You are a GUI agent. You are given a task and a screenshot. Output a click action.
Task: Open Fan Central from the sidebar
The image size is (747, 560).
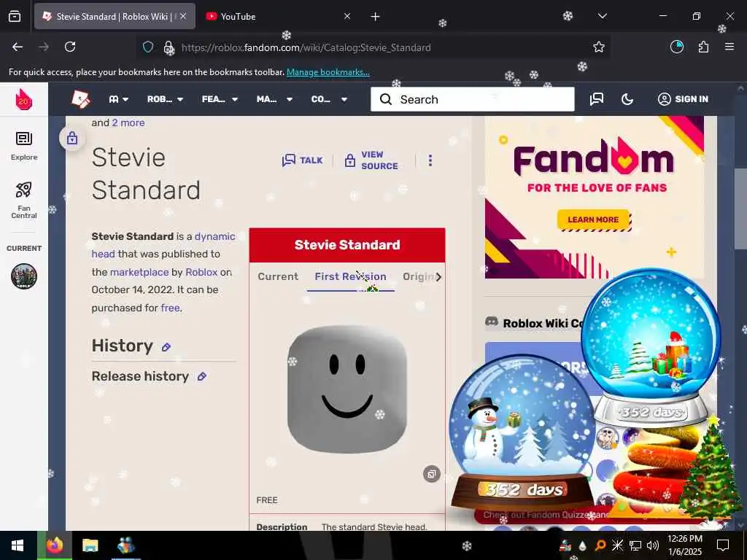(x=24, y=200)
